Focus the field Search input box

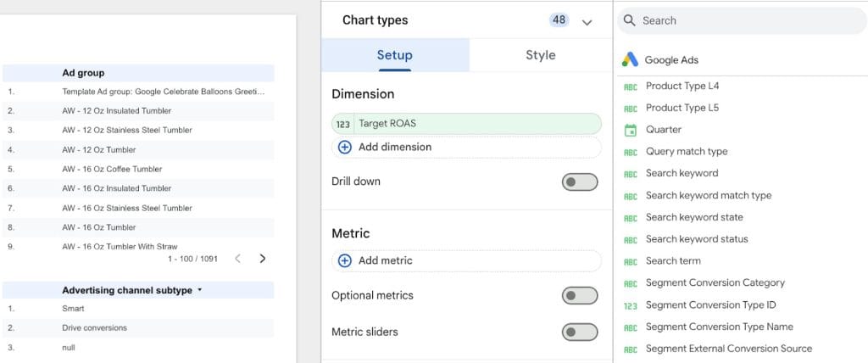click(x=742, y=20)
